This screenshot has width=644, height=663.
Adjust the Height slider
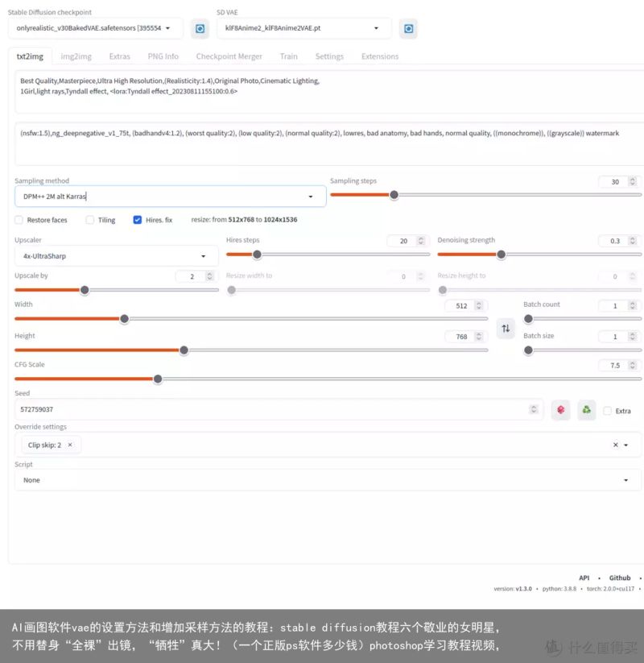tap(251, 350)
